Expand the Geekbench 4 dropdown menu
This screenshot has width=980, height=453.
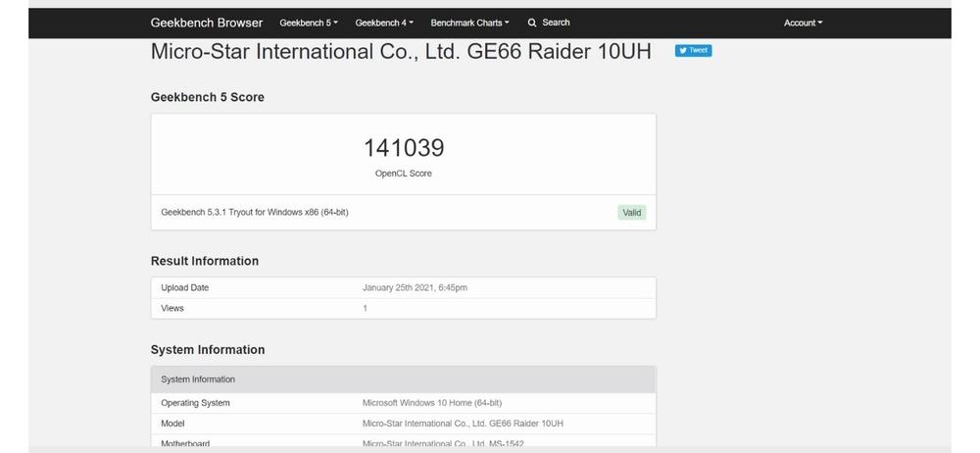[383, 23]
